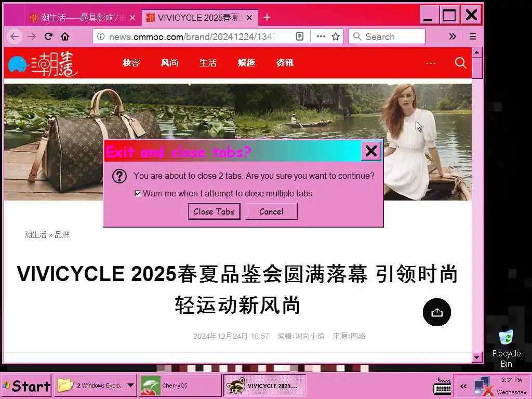This screenshot has height=399, width=532.
Task: Open the 妆容 navigation item
Action: point(131,63)
